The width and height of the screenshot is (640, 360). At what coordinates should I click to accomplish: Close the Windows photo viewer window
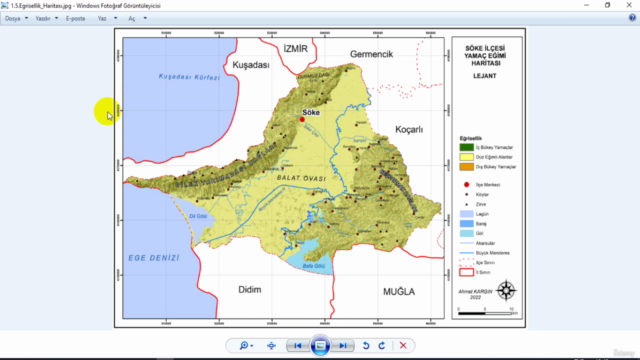(629, 5)
